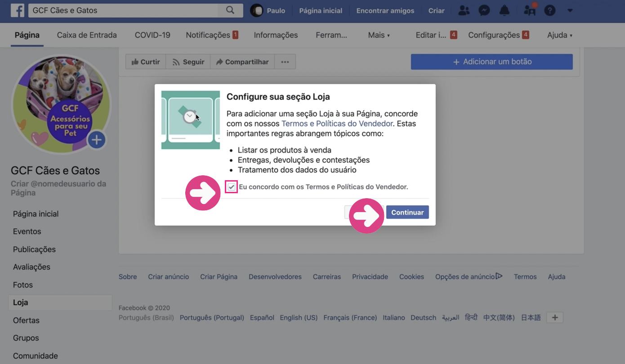Open the Configurações tab
Viewport: 625px width, 364px height.
click(x=499, y=35)
